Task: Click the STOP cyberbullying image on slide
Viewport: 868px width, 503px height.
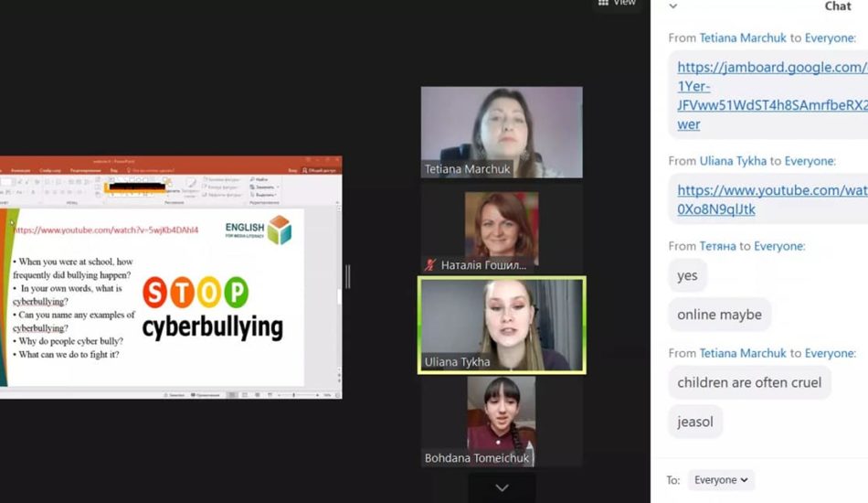Action: [x=211, y=309]
